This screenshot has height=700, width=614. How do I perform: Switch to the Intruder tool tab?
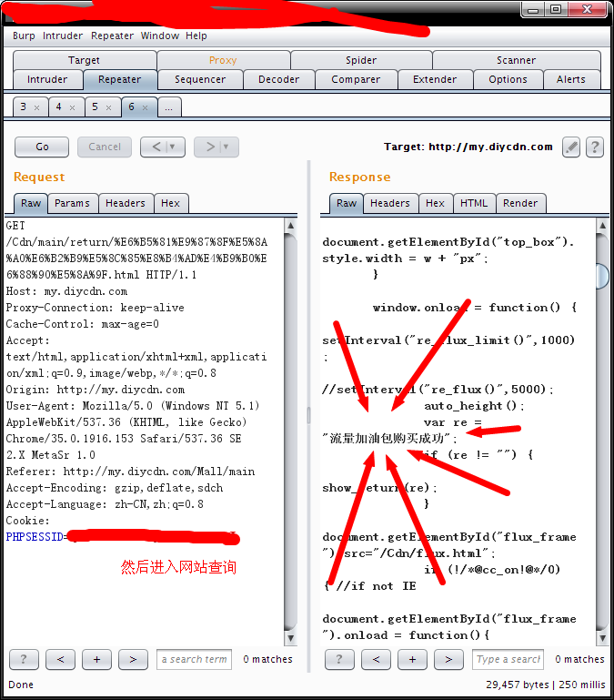pos(47,79)
